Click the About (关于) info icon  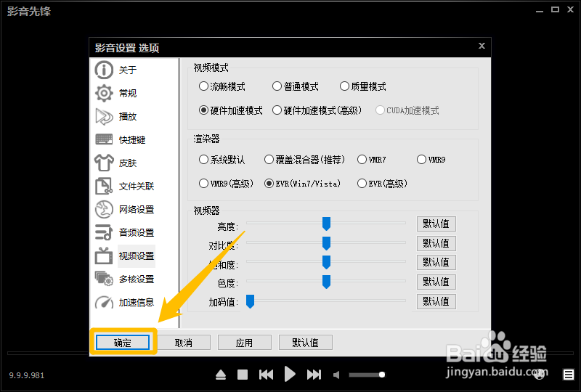coord(104,70)
